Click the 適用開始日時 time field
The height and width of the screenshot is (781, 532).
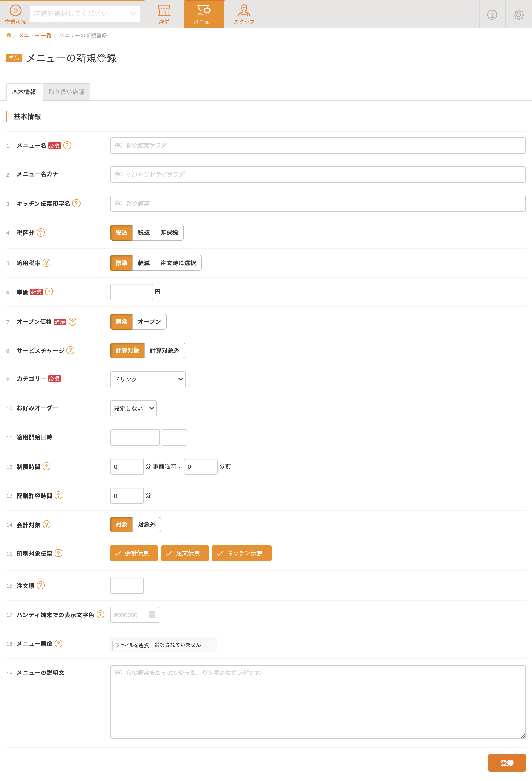(x=174, y=438)
